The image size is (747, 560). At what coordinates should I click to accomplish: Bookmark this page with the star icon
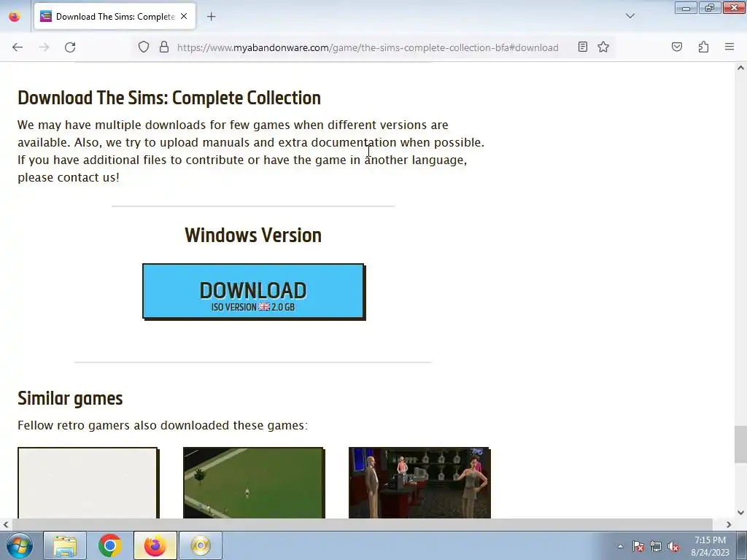tap(603, 47)
